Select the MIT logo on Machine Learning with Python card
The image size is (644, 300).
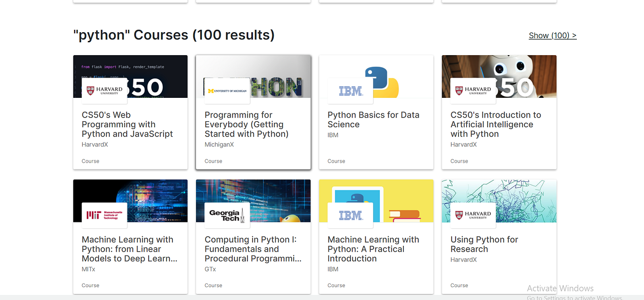coord(104,215)
